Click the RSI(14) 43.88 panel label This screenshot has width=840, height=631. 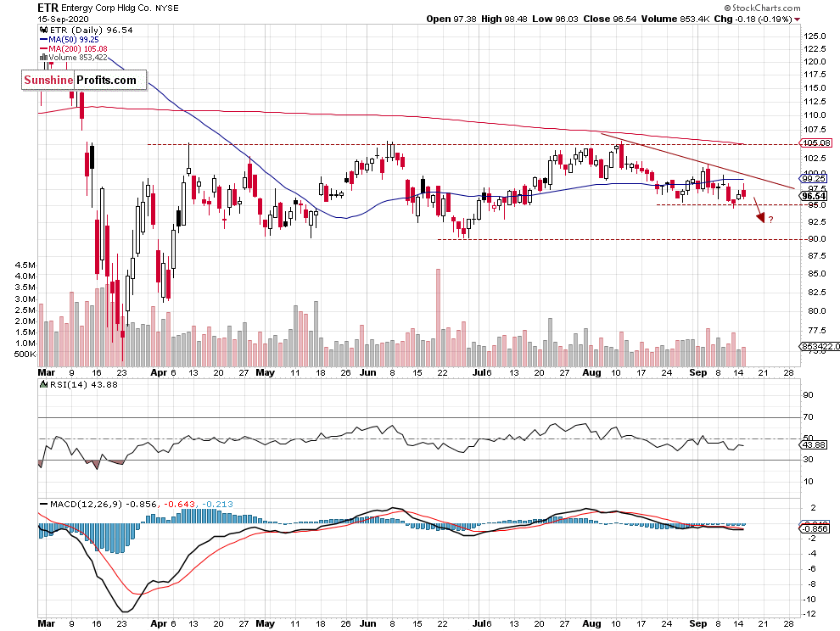click(x=79, y=384)
